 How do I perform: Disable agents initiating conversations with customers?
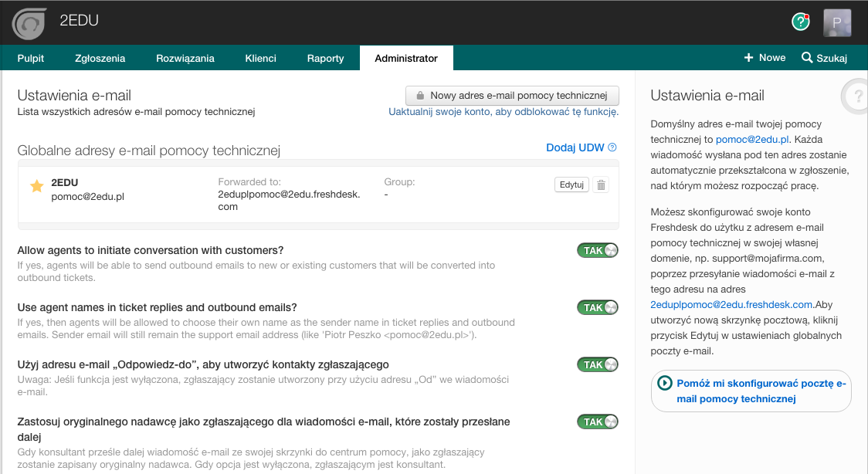tap(598, 250)
